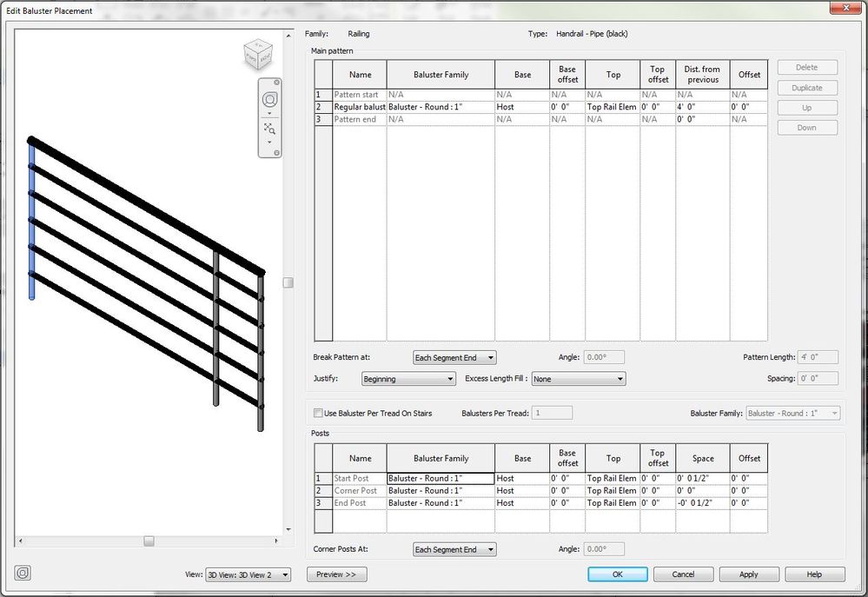Click the ViewCube in the preview
This screenshot has width=868, height=597.
[258, 55]
